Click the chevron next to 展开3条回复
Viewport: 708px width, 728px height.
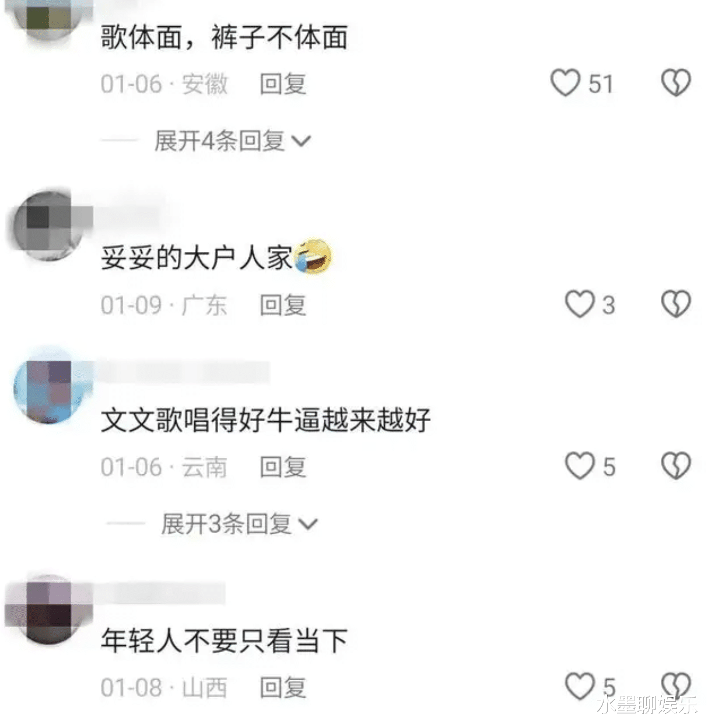point(307,525)
